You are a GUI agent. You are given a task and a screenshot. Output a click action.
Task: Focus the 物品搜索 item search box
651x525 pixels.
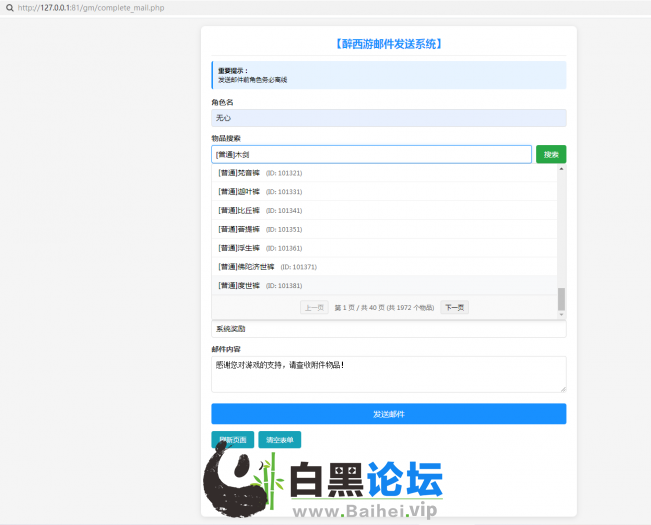pos(371,154)
